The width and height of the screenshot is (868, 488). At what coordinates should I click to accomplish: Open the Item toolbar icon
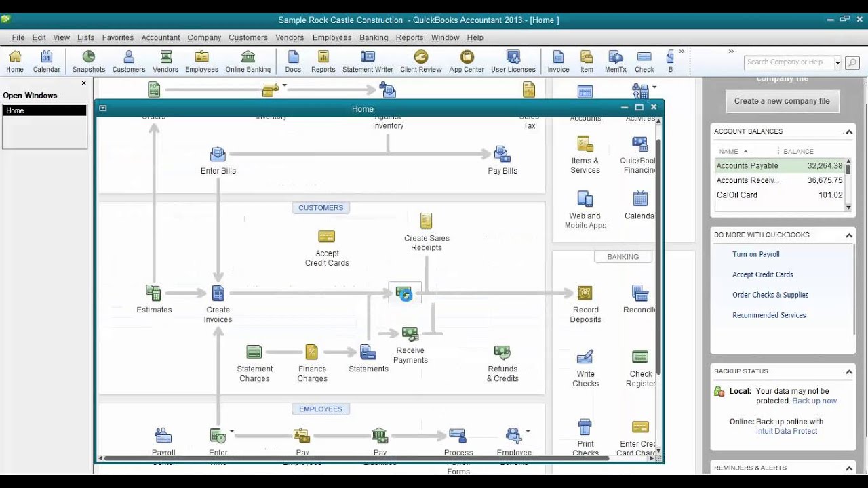tap(587, 61)
